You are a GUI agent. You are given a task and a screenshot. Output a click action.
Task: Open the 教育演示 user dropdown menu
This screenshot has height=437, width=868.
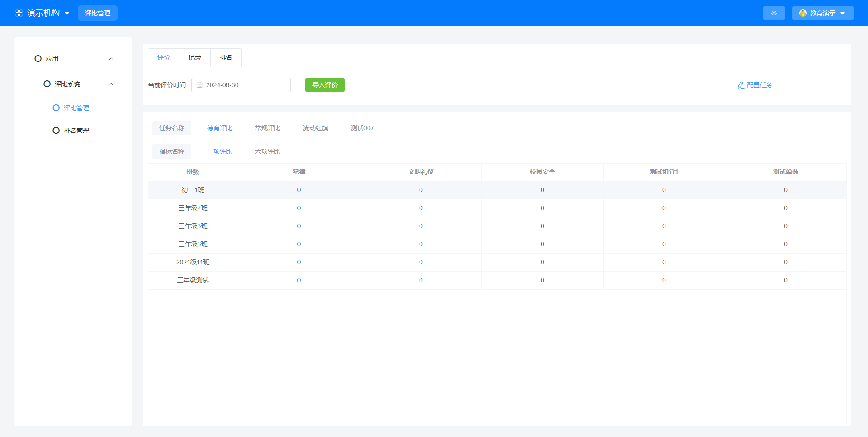tap(823, 13)
